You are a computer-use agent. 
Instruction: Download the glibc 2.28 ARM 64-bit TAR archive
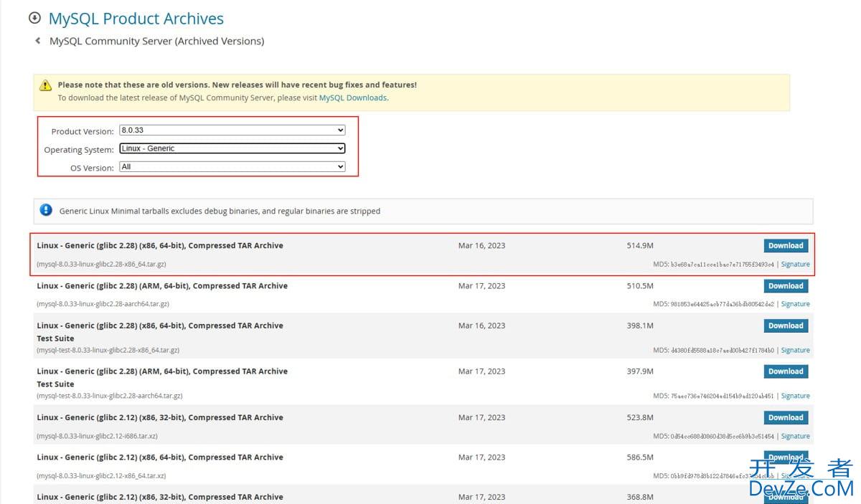[786, 285]
